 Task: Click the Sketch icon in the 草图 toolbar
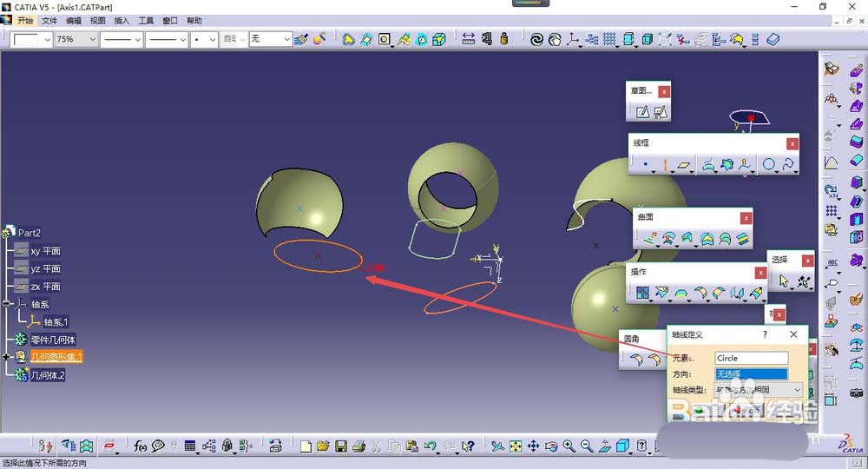(641, 112)
